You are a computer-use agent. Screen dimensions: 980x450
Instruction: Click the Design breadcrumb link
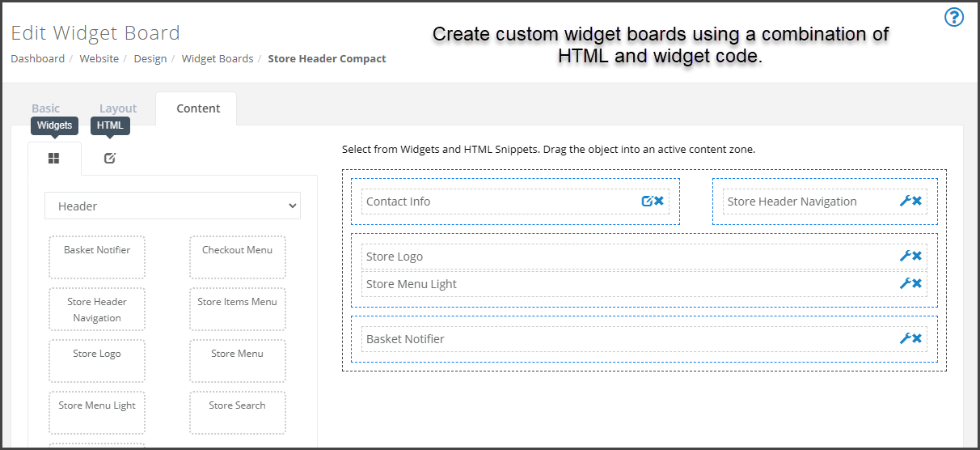(x=150, y=59)
